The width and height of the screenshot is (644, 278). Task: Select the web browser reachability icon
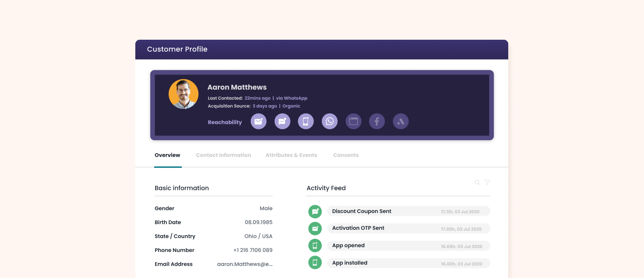pos(354,121)
